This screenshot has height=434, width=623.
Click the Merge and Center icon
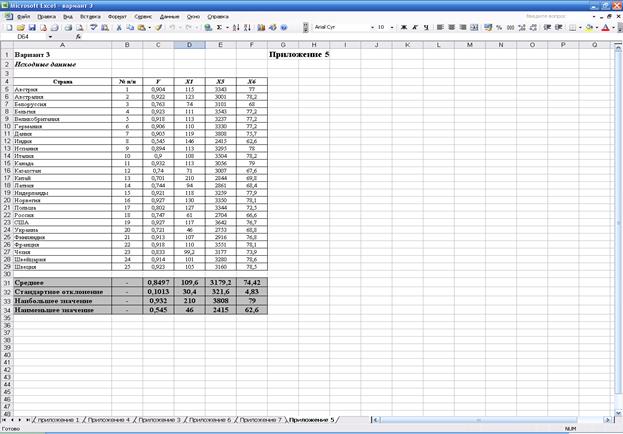click(x=474, y=27)
